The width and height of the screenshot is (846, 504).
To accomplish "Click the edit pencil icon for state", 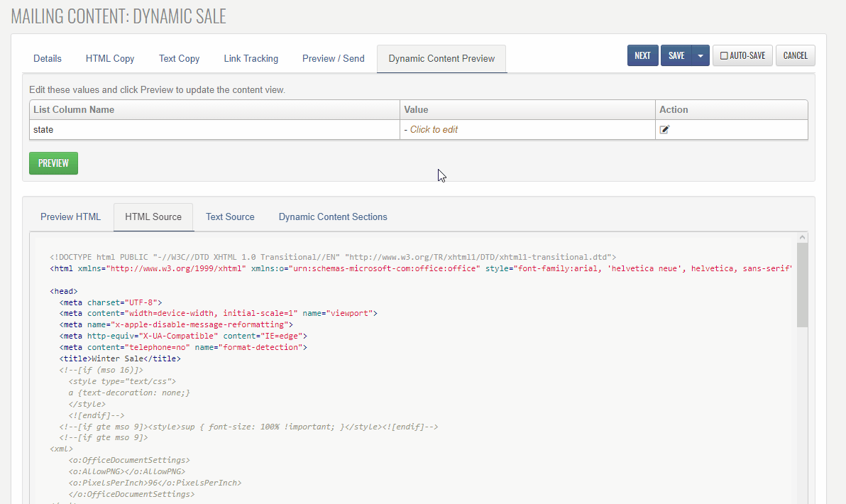I will click(x=664, y=130).
